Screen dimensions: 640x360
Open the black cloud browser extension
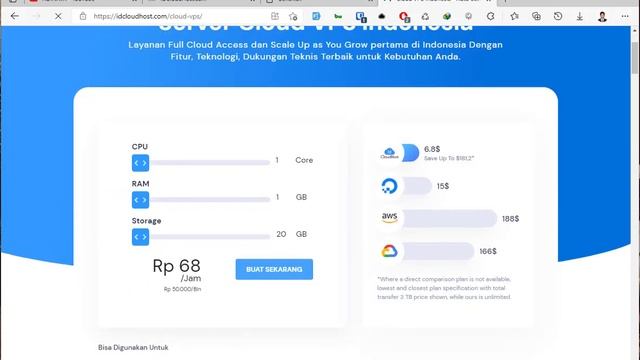point(382,16)
